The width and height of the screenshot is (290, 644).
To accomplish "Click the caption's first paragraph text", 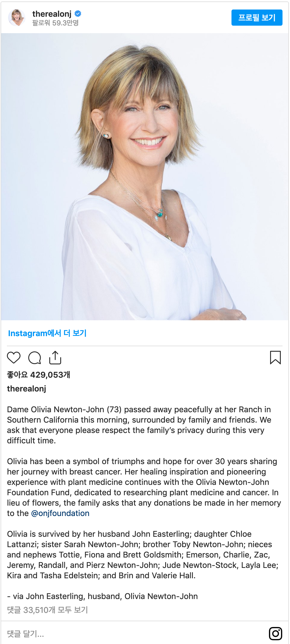I will [x=139, y=425].
